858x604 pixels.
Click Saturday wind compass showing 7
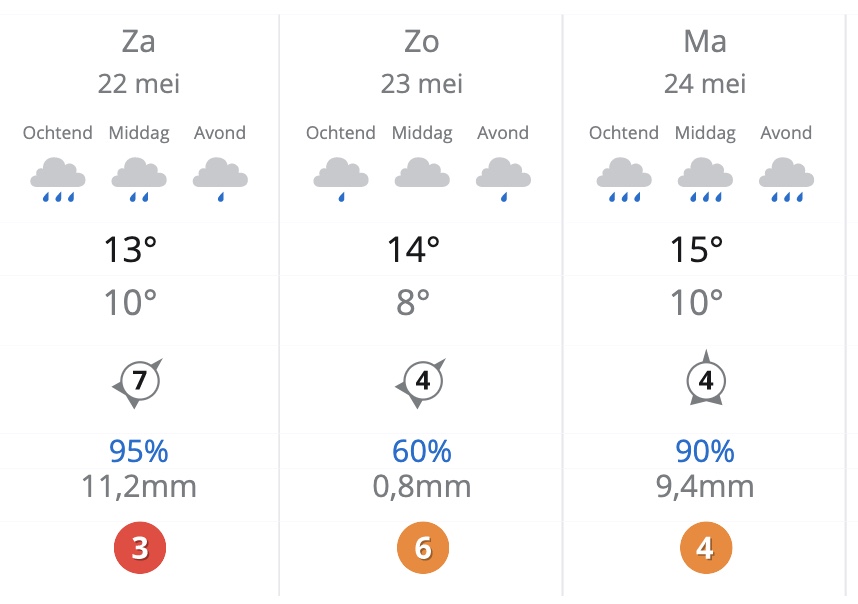(138, 382)
